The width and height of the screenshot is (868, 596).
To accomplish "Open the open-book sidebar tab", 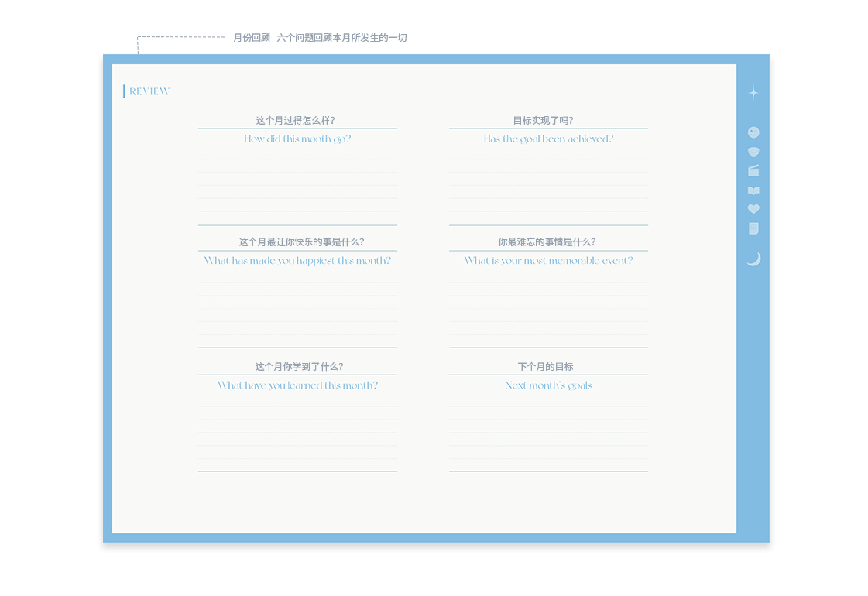I will click(x=753, y=190).
